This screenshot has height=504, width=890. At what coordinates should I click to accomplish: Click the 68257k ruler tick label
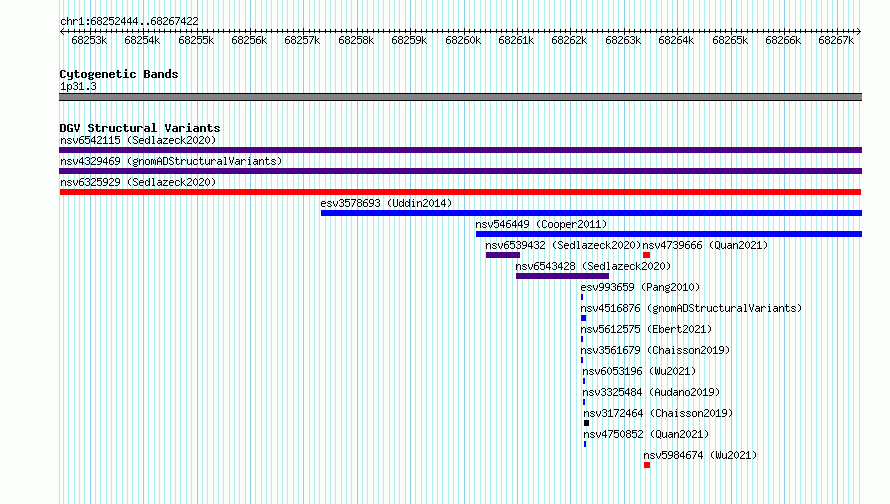pyautogui.click(x=302, y=41)
